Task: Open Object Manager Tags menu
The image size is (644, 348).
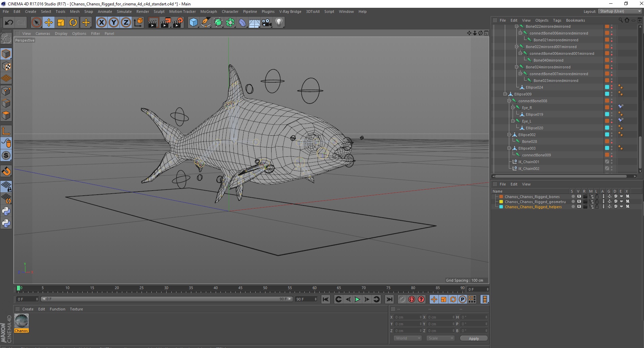Action: [557, 20]
